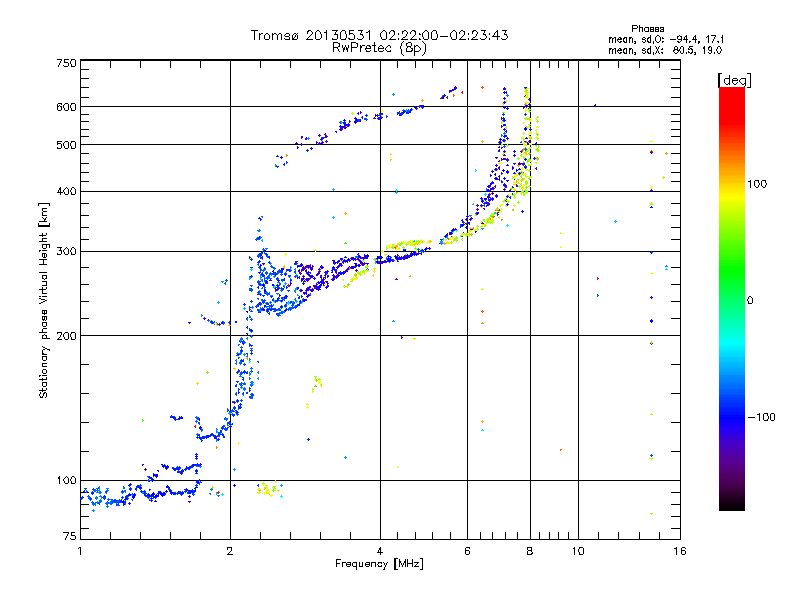The image size is (800, 600).
Task: Click the rainbow phase colorbar
Action: pos(732,298)
